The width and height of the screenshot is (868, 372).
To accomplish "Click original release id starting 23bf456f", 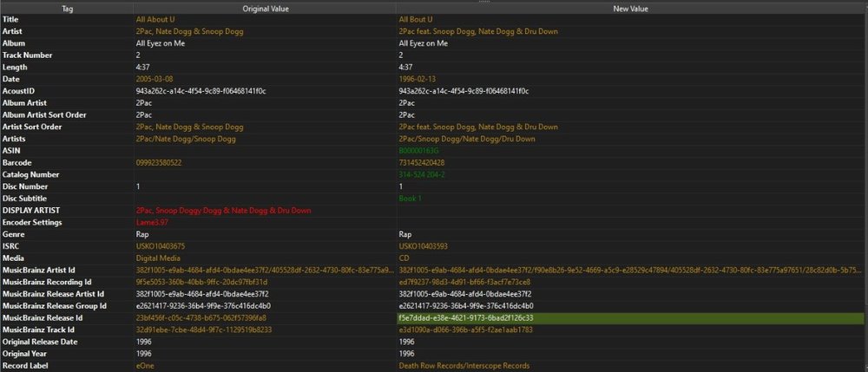I will (201, 318).
